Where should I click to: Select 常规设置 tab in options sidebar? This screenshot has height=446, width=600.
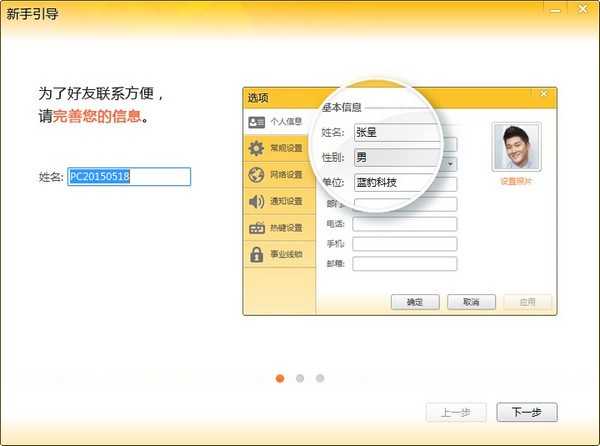279,148
